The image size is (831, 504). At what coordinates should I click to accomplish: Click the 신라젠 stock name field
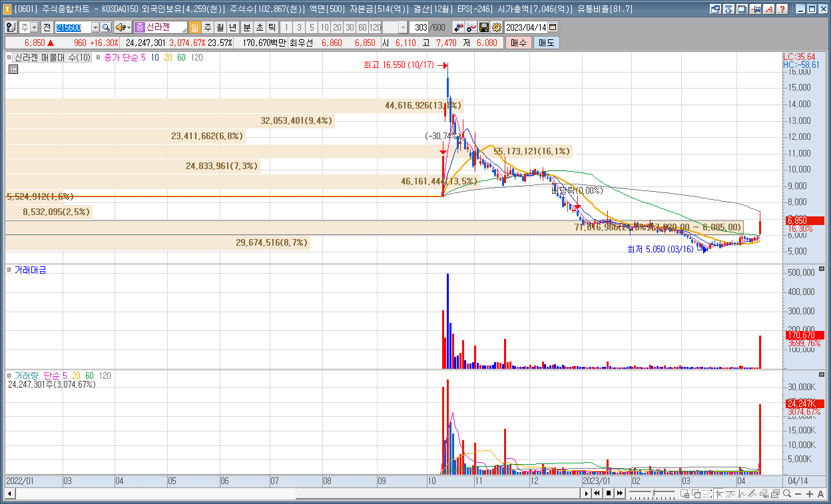(160, 27)
